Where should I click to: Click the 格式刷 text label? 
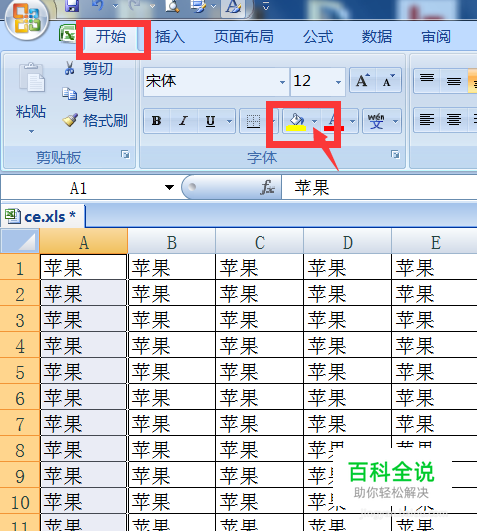(x=105, y=121)
